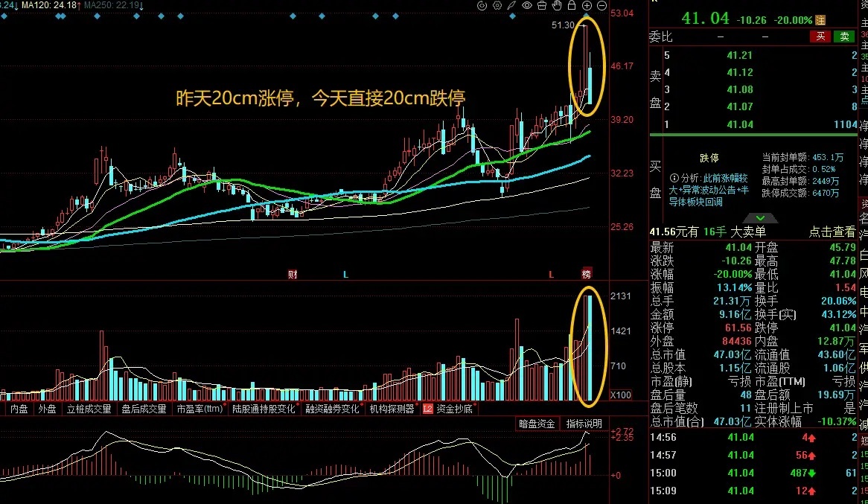This screenshot has width=868, height=504.
Task: Open the toolbox icon in chart toolbar
Action: (x=542, y=5)
